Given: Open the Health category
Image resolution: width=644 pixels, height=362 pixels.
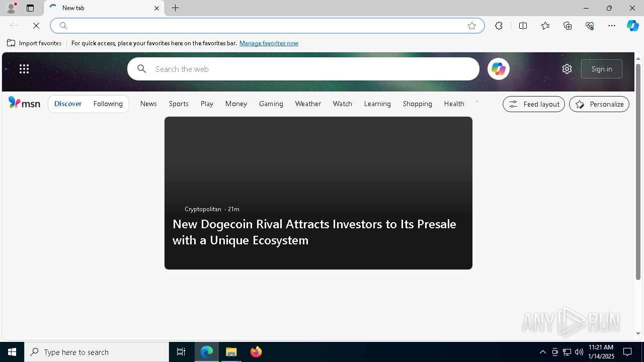Looking at the screenshot, I should tap(454, 104).
